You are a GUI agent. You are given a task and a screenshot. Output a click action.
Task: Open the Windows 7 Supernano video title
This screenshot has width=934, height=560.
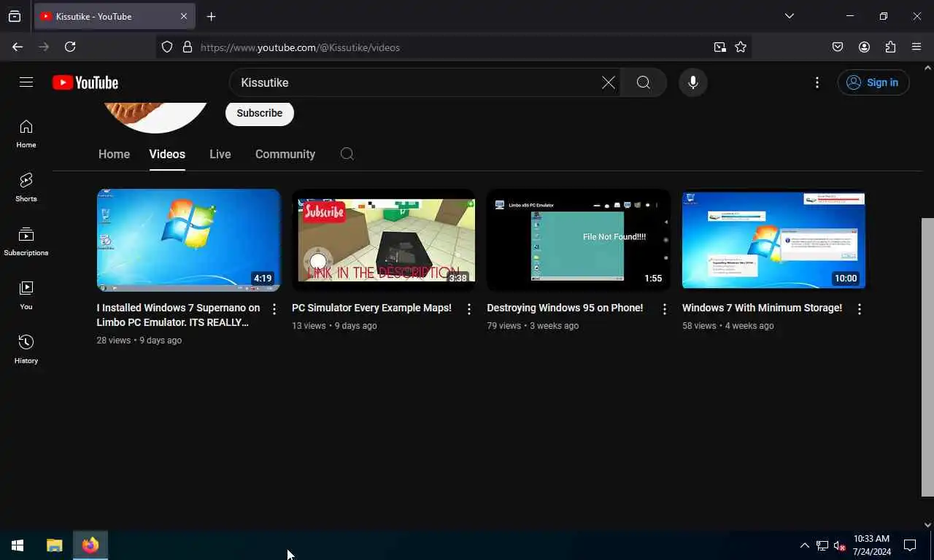point(179,315)
